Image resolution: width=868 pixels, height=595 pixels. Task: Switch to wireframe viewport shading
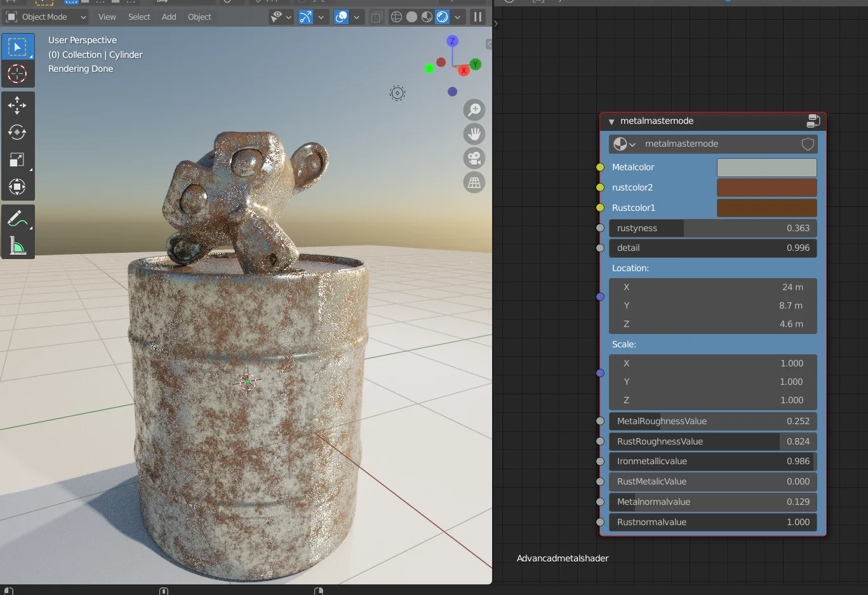coord(396,17)
